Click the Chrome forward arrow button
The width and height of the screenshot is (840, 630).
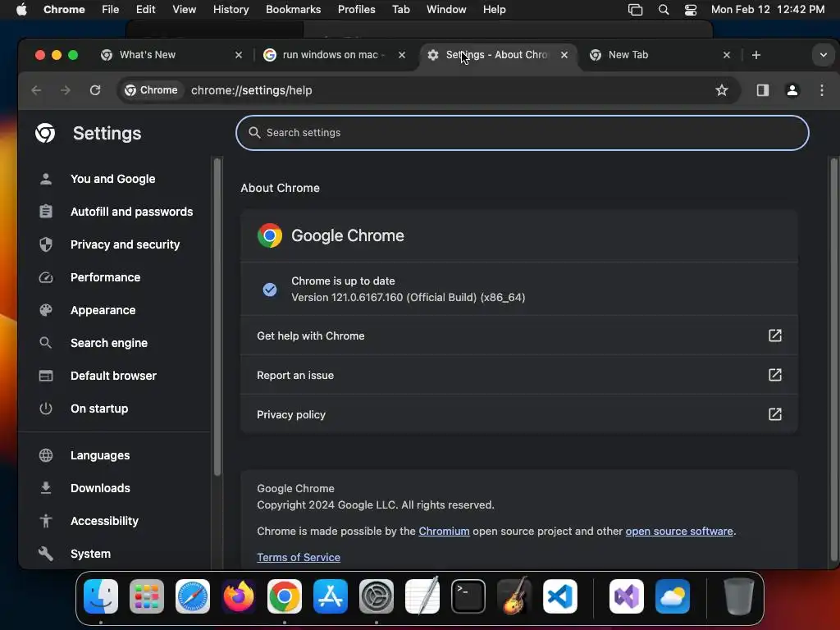[x=66, y=90]
